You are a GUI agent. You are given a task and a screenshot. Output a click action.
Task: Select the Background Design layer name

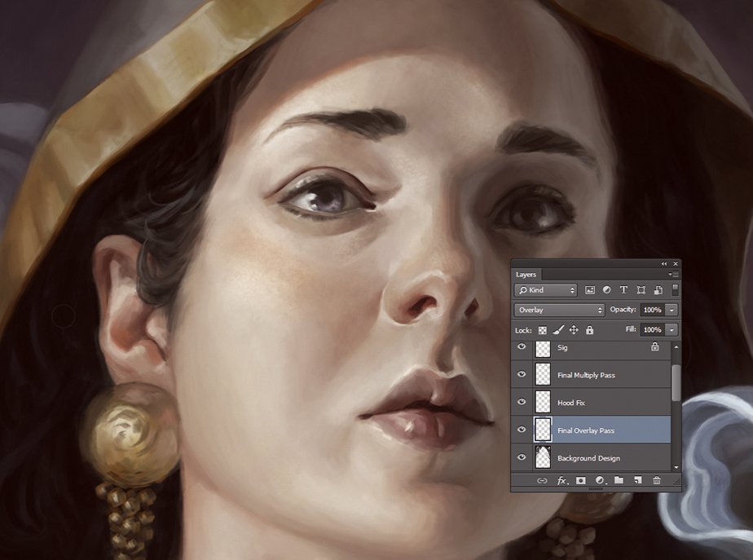click(x=588, y=458)
